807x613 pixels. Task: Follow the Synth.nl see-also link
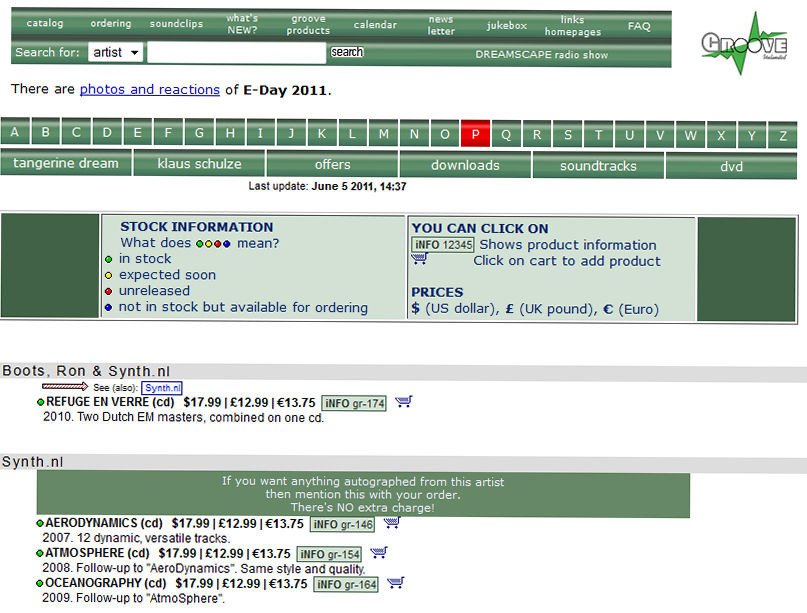pyautogui.click(x=162, y=388)
